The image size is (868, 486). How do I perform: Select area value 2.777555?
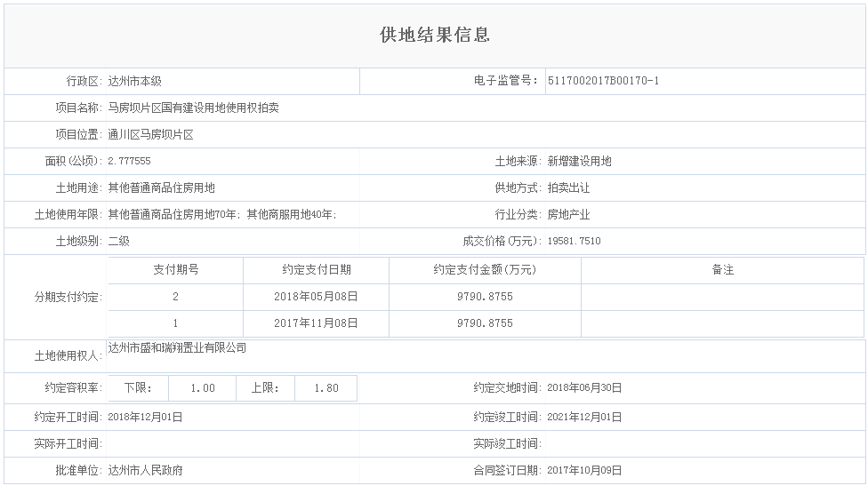(129, 161)
